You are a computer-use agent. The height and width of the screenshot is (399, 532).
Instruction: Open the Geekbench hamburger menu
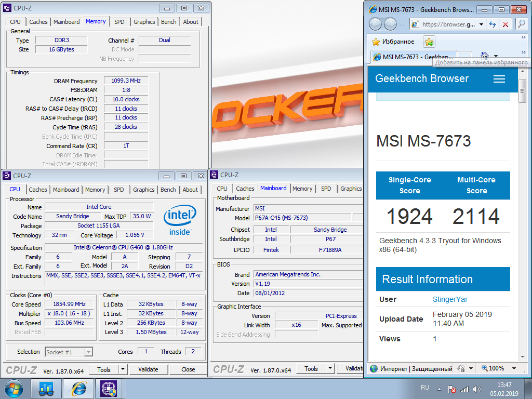499,79
